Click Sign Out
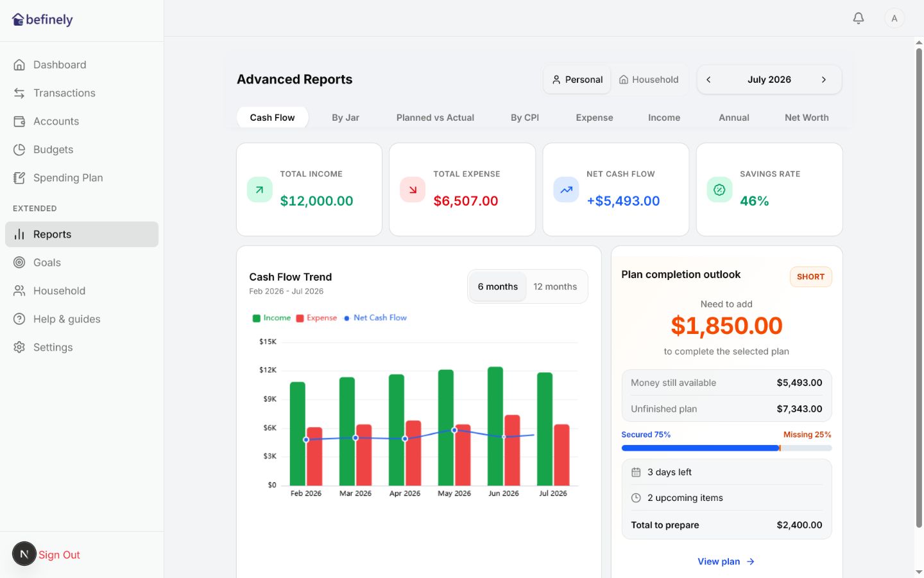924x578 pixels. [x=59, y=555]
